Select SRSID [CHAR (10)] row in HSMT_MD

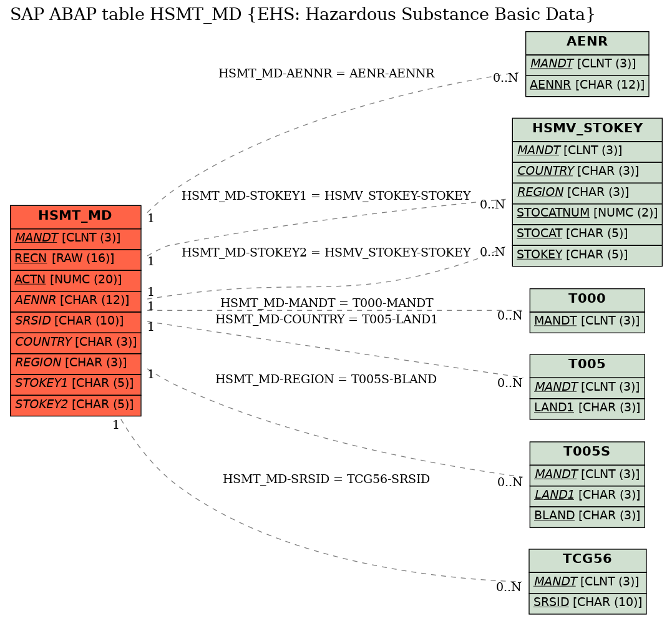pos(75,322)
